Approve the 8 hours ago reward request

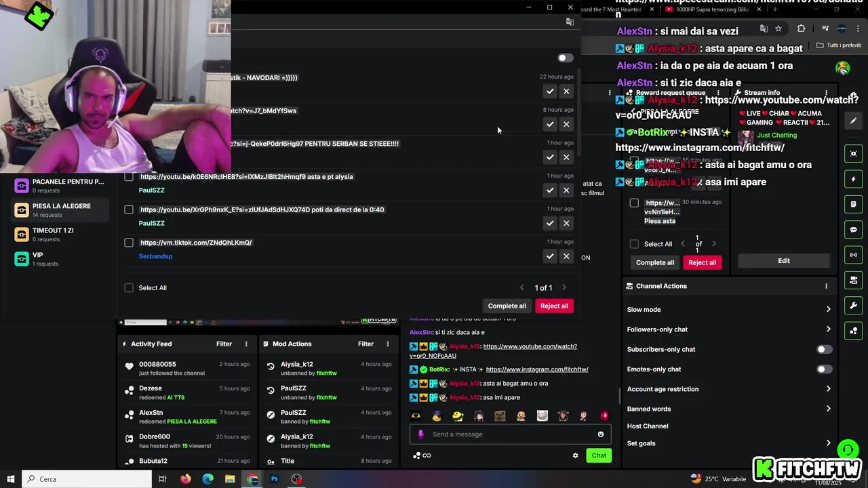coord(550,124)
